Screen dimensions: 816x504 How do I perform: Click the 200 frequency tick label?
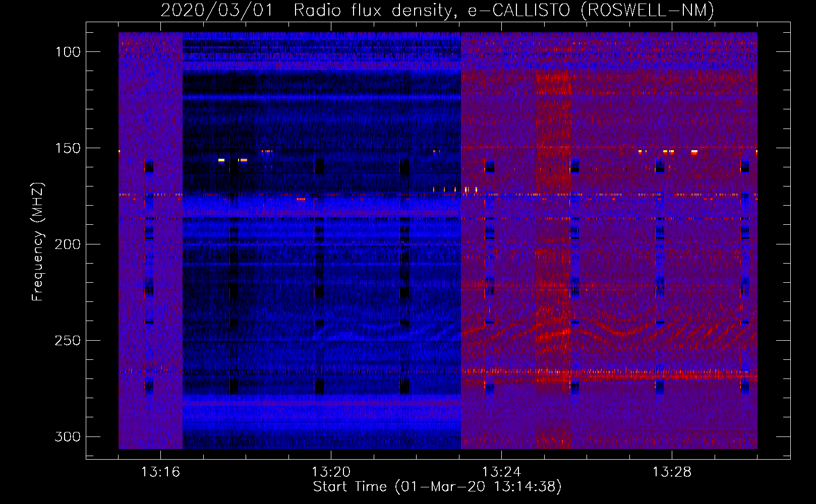tap(68, 244)
